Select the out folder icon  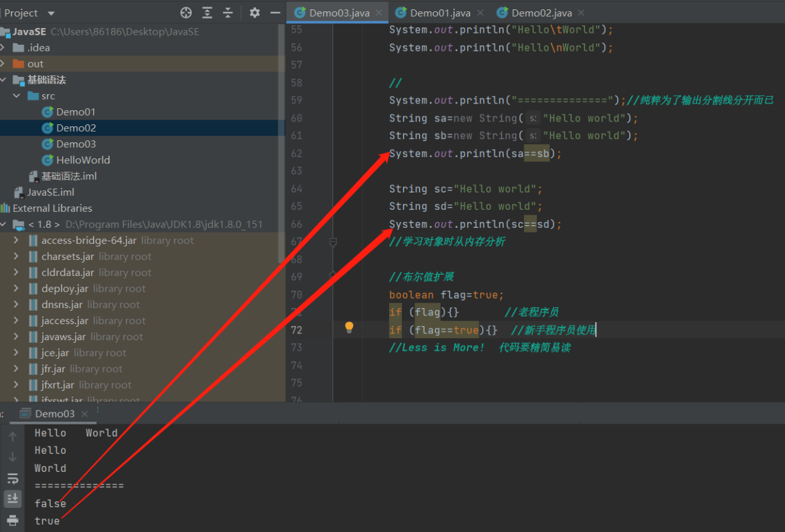(x=19, y=63)
